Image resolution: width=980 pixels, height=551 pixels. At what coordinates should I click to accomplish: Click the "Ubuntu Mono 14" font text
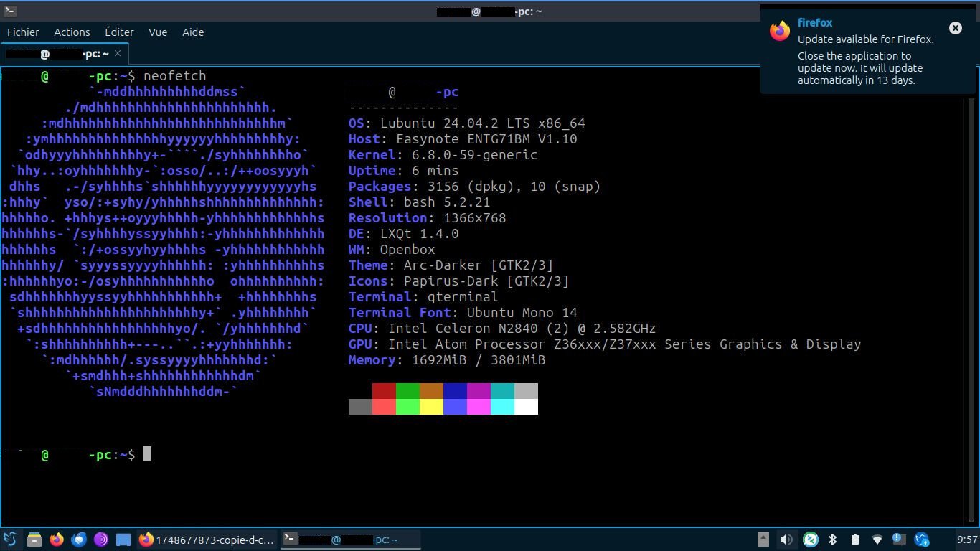[522, 313]
